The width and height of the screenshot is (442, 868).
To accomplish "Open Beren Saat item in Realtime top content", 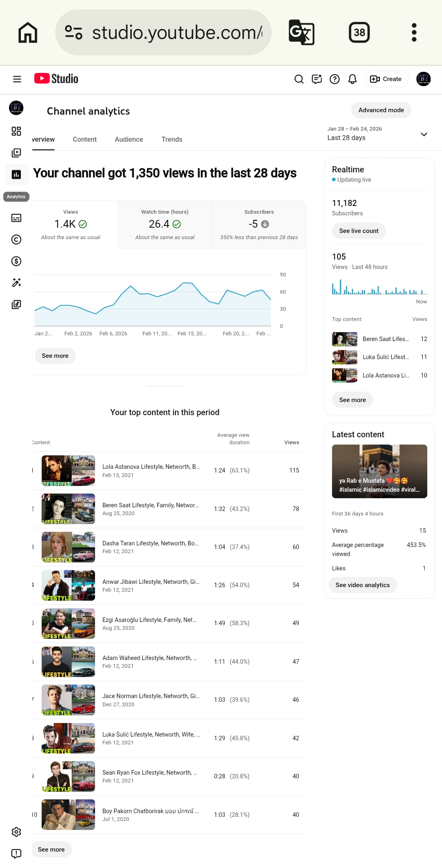I will coord(379,339).
